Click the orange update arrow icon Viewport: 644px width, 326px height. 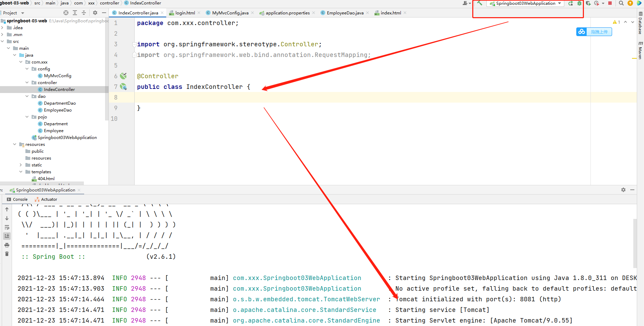click(630, 3)
